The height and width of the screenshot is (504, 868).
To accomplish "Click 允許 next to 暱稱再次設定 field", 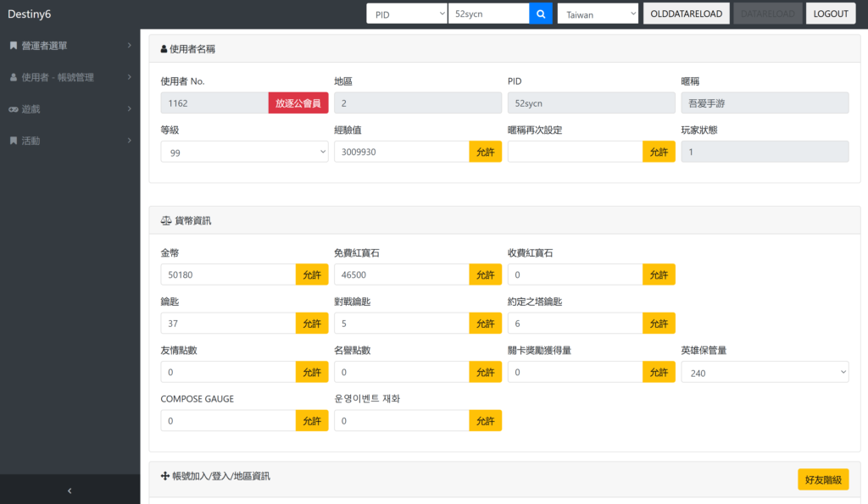I will 658,152.
